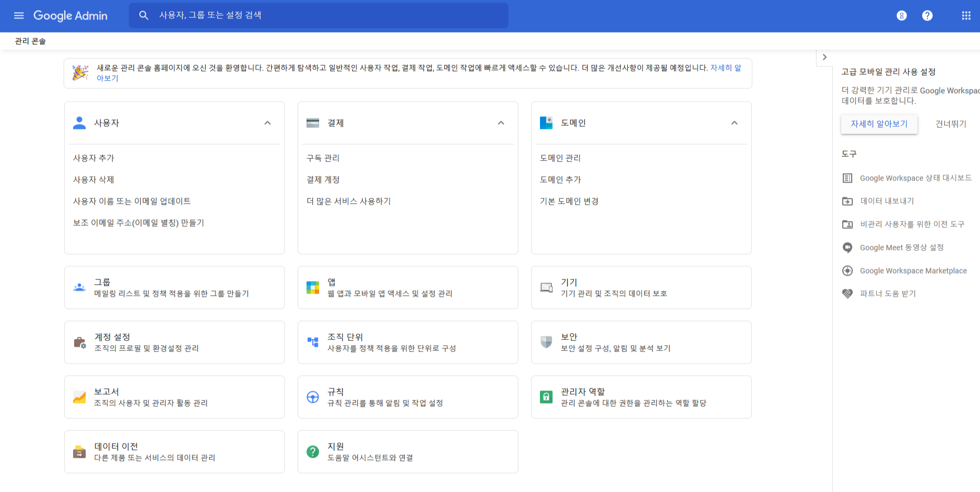Click the 데이터 이전 box icon
980x492 pixels.
tap(79, 451)
